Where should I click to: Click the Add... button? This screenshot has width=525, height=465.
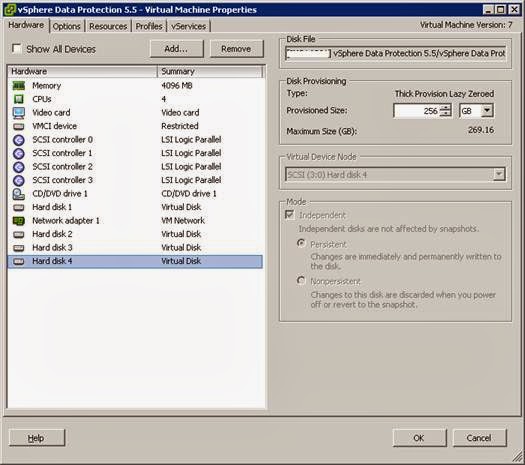pyautogui.click(x=176, y=49)
